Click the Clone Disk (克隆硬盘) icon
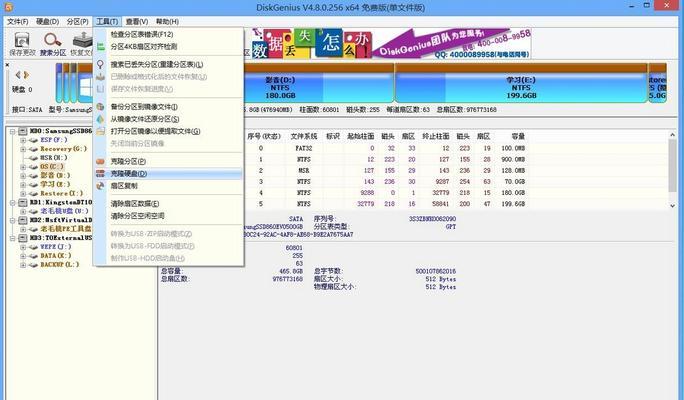The image size is (684, 400). coord(101,174)
